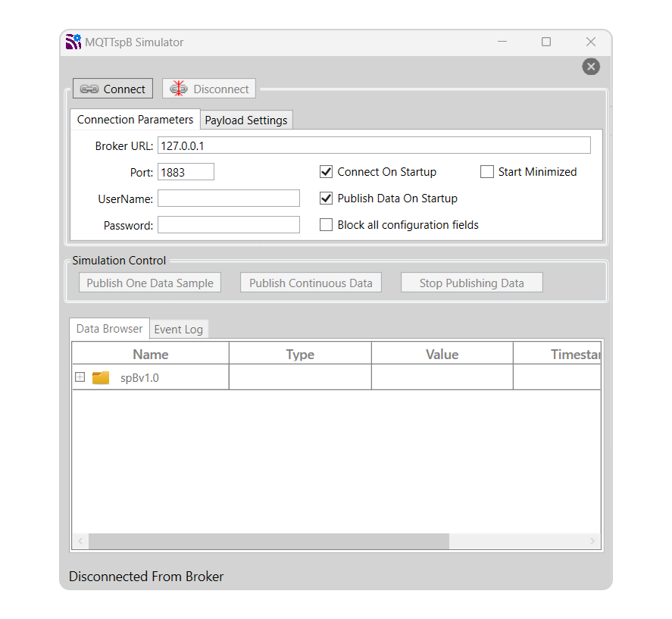
Task: Uncheck Publish Data On Startup
Action: point(327,199)
